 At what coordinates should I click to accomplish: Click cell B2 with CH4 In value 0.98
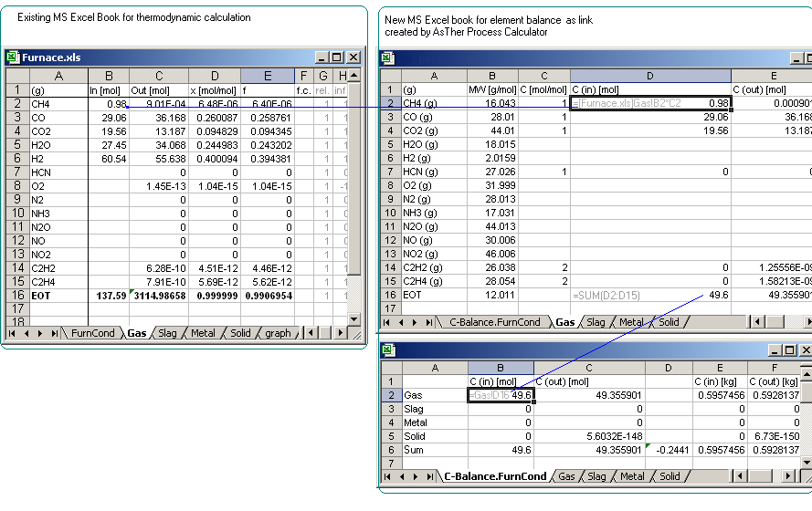[109, 104]
